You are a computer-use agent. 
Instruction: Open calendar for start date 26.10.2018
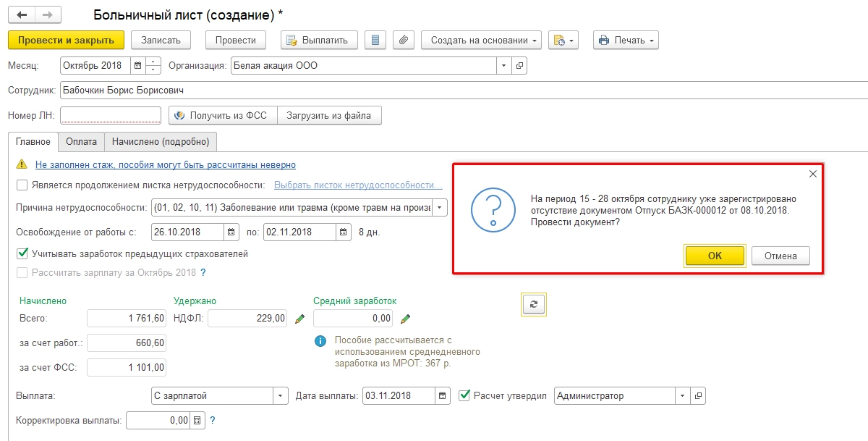(x=231, y=232)
